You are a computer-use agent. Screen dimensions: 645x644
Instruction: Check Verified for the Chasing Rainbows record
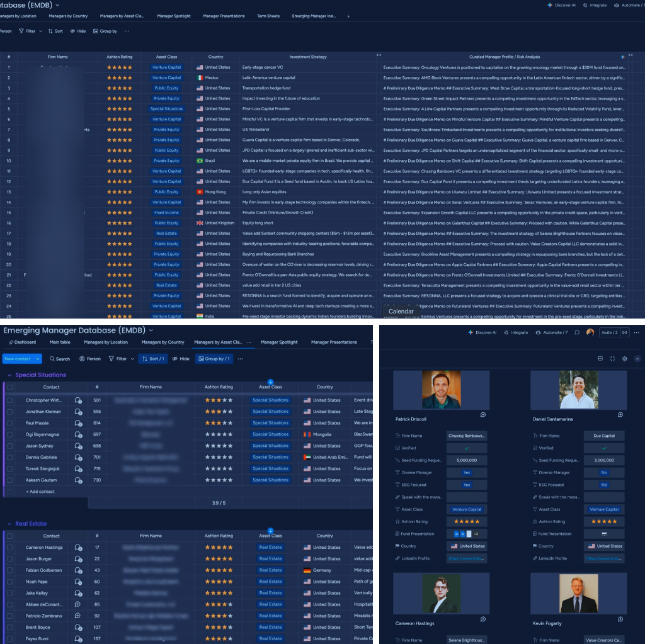coord(467,448)
